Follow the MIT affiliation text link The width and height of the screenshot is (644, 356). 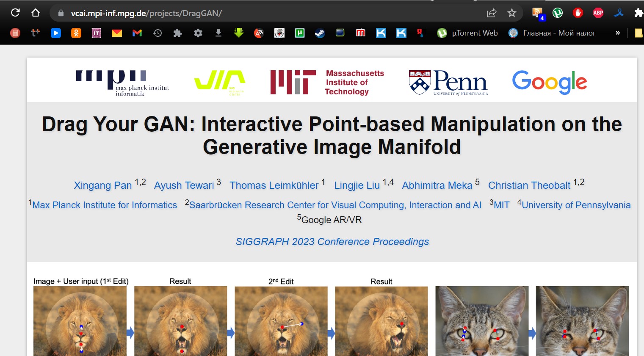point(502,205)
